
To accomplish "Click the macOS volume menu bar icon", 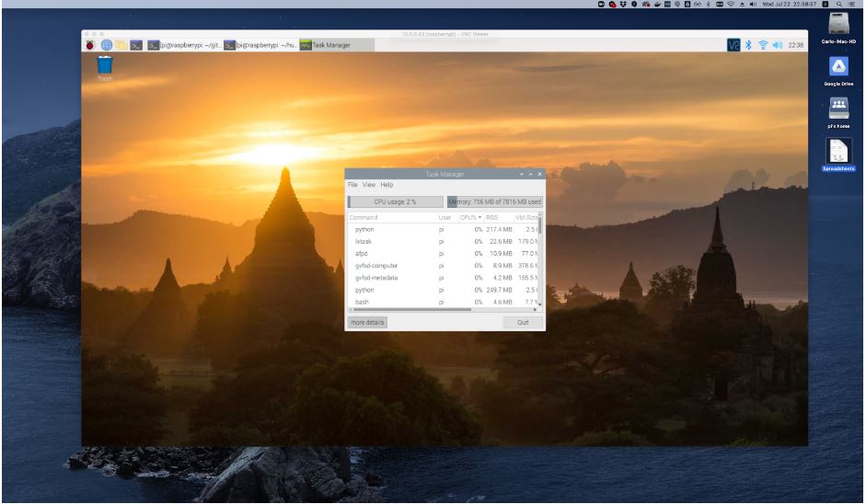I will [x=752, y=4].
